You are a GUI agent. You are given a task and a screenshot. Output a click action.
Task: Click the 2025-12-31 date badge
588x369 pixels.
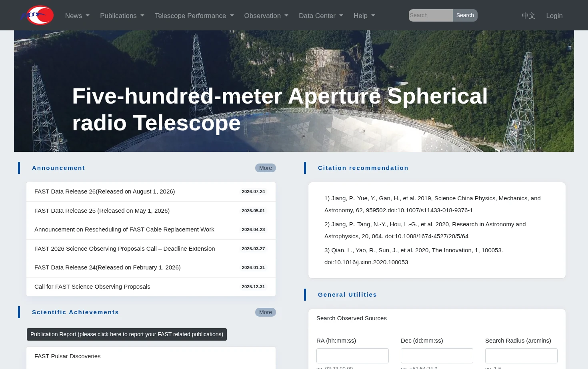click(x=253, y=287)
